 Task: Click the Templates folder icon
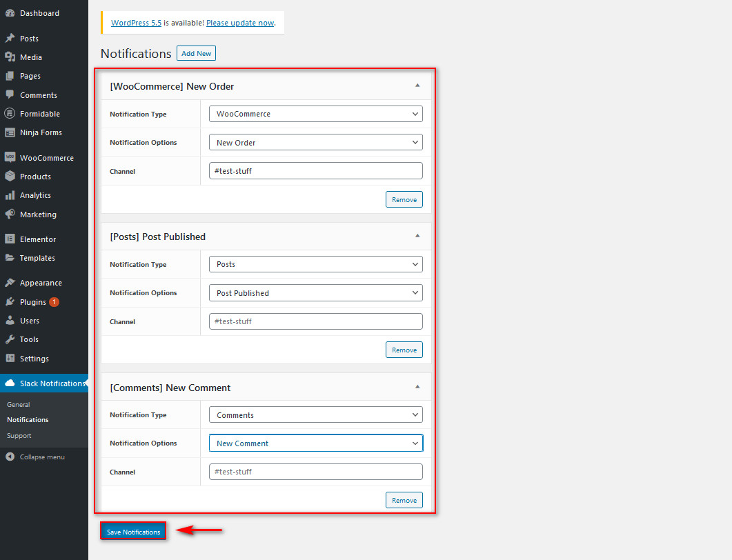10,258
